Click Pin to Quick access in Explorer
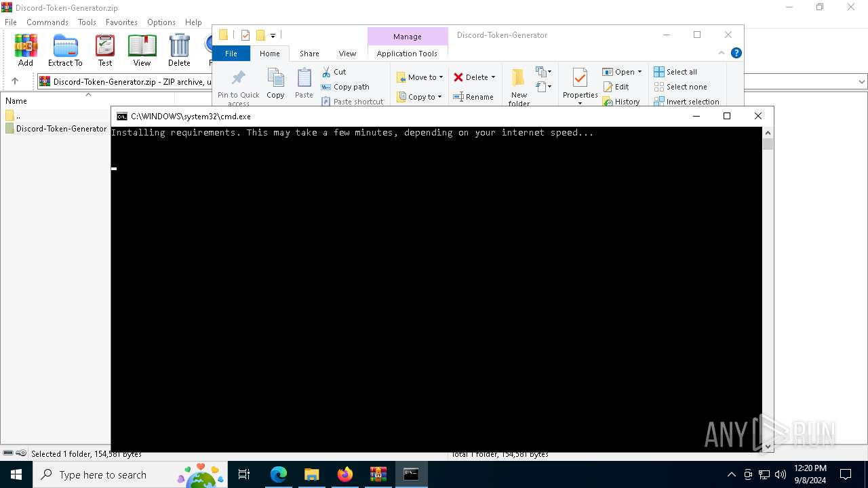 pos(238,87)
